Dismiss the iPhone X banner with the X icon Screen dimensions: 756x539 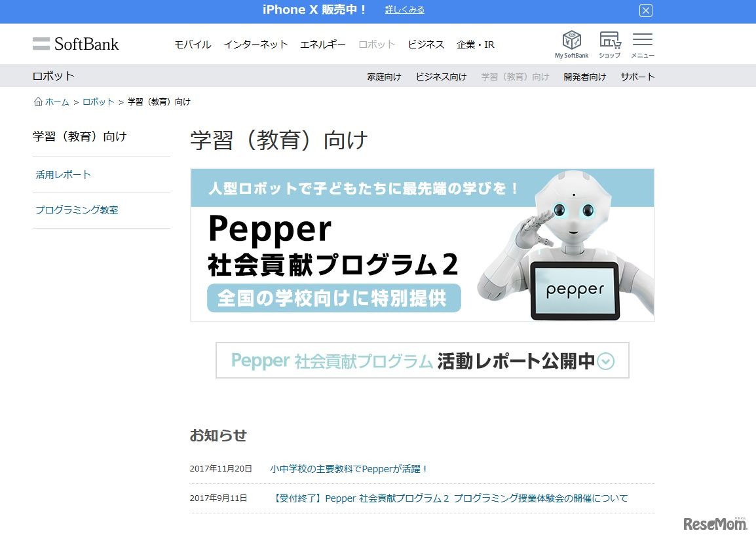point(645,10)
